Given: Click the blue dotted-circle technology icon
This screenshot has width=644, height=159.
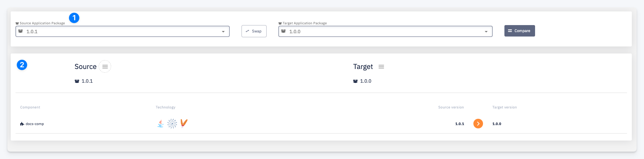Looking at the screenshot, I should tap(172, 124).
